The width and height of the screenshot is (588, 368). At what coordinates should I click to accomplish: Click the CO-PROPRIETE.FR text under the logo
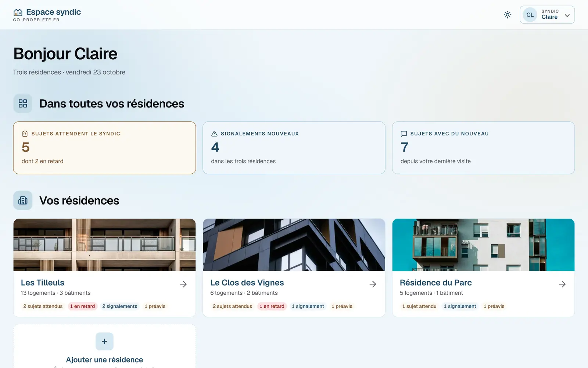[x=36, y=20]
